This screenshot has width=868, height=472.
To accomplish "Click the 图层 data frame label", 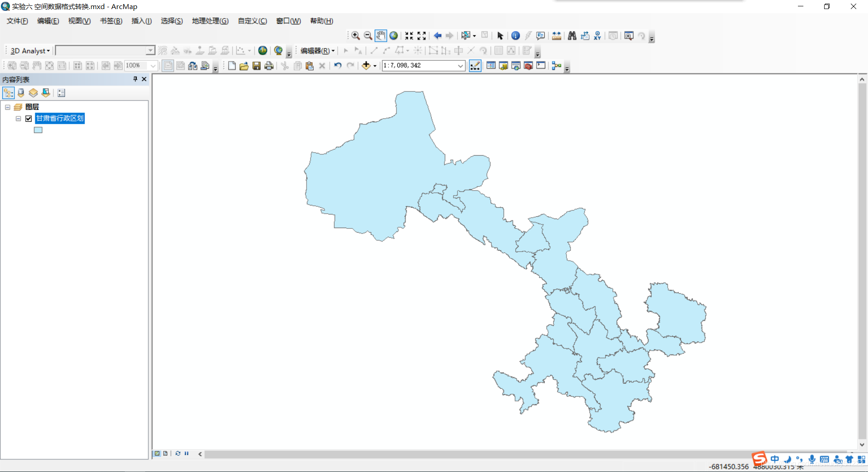I will [x=32, y=107].
